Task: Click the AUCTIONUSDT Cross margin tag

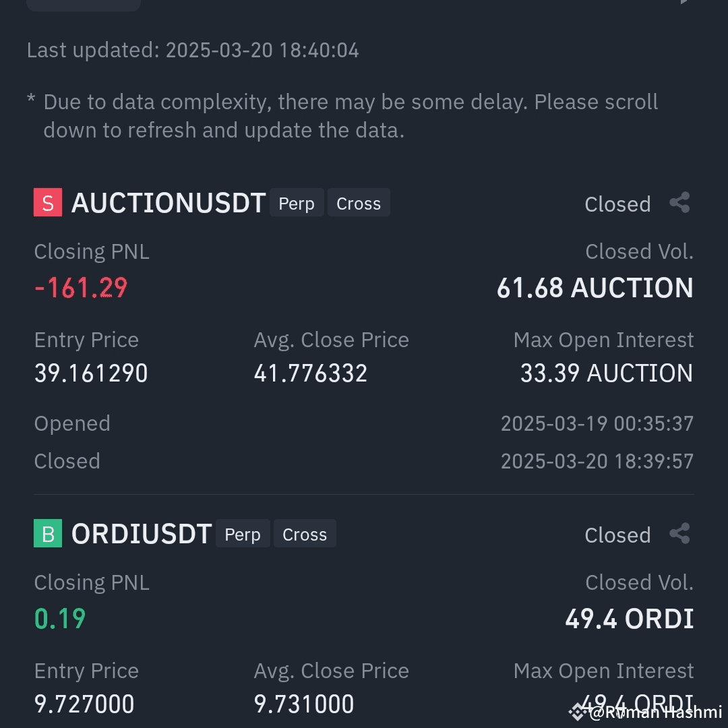Action: coord(359,202)
